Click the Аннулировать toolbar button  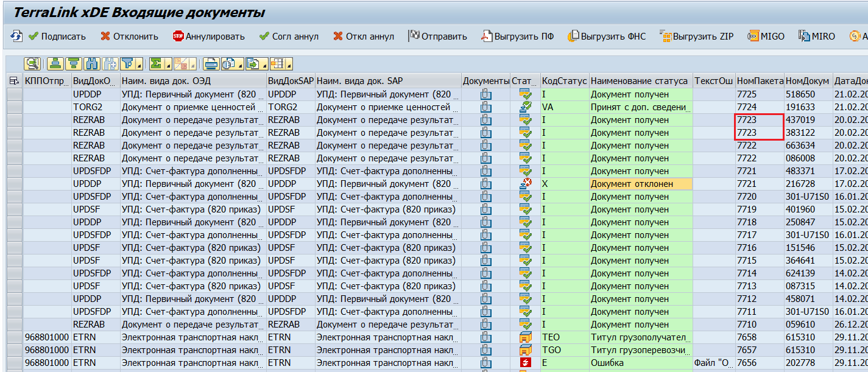coord(208,37)
